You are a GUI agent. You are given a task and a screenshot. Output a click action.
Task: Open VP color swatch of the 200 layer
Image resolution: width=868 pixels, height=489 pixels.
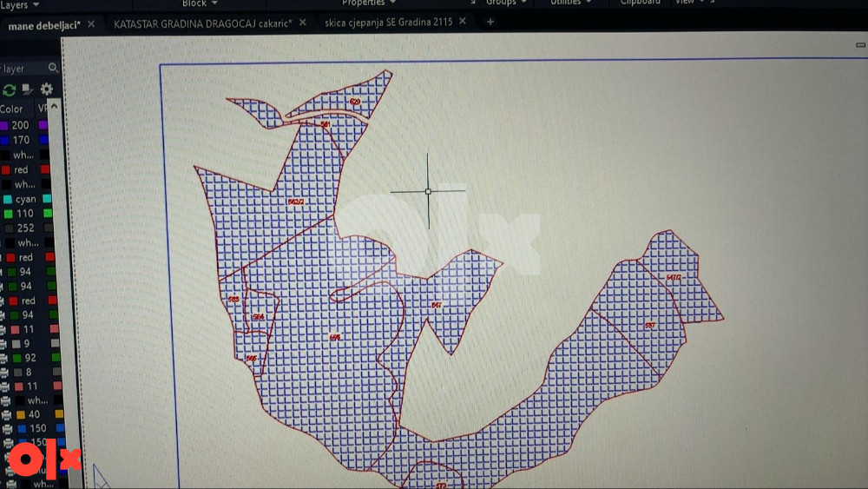(43, 125)
